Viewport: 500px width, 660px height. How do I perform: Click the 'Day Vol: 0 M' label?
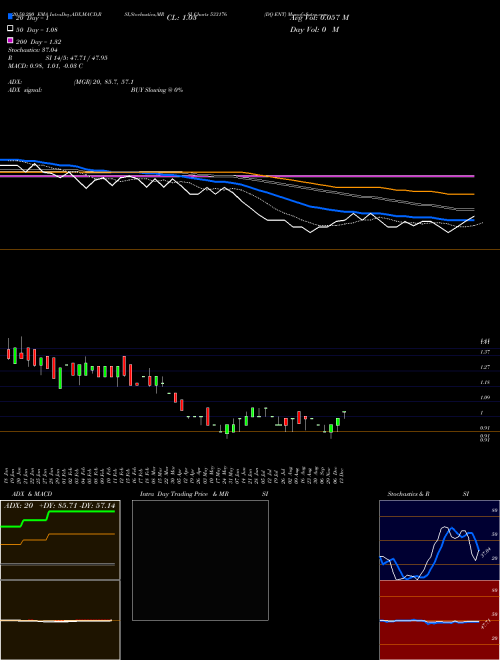[314, 30]
